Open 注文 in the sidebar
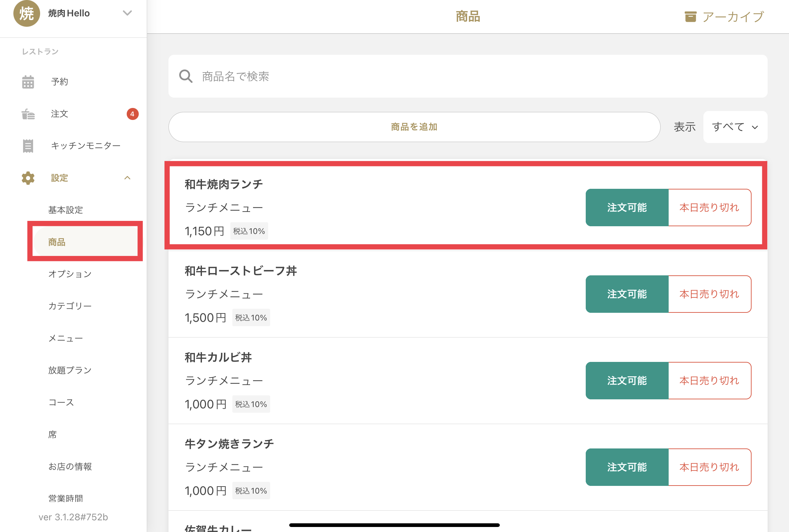The width and height of the screenshot is (789, 532). tap(60, 114)
